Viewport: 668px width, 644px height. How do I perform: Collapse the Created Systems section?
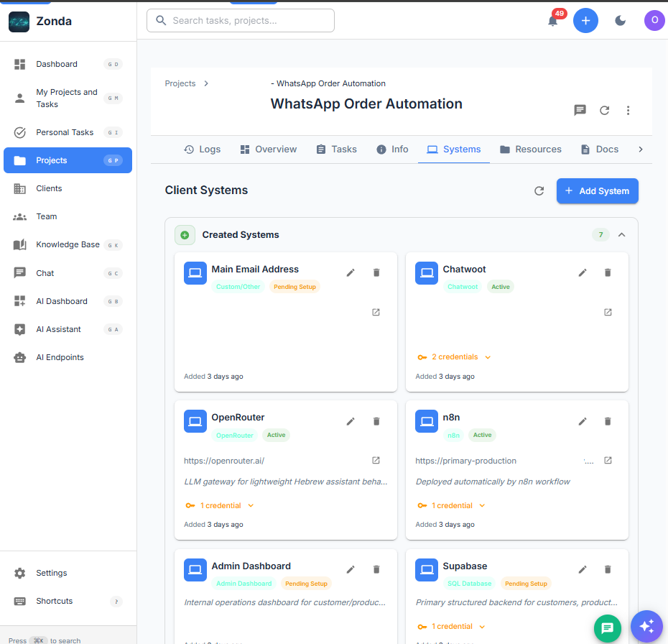(x=621, y=235)
